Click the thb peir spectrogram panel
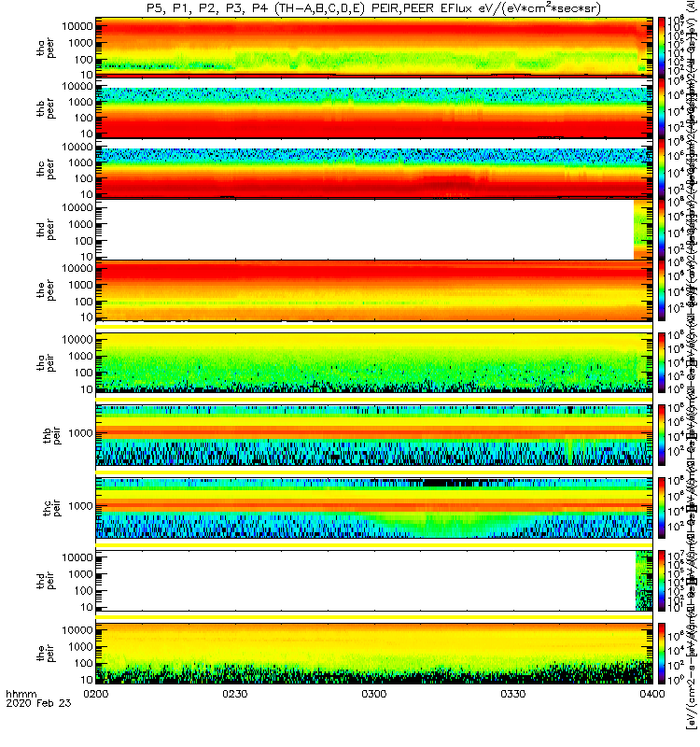This screenshot has width=700, height=747. tap(374, 435)
